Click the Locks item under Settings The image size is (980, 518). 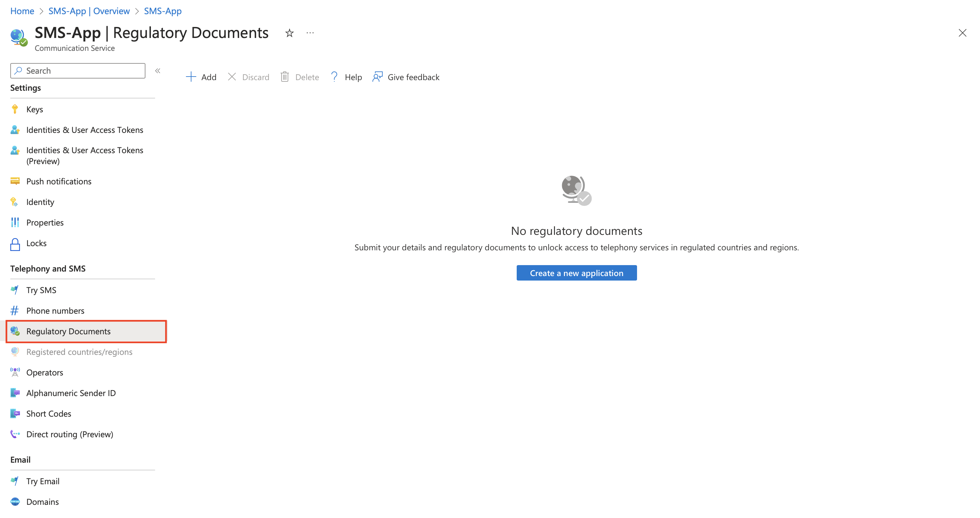tap(36, 243)
